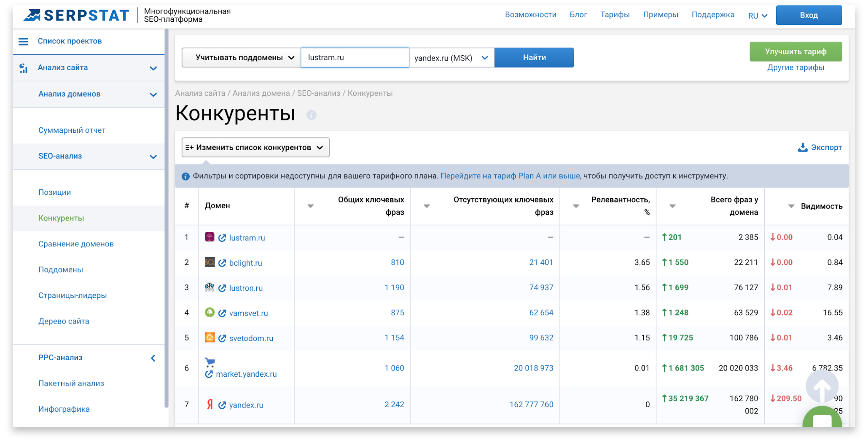Open the green chat widget

(x=822, y=418)
